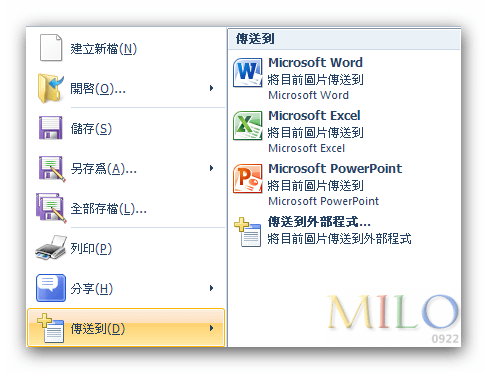The image size is (487, 373).
Task: Expand the 傳送到(D) submenu arrow
Action: pos(211,328)
